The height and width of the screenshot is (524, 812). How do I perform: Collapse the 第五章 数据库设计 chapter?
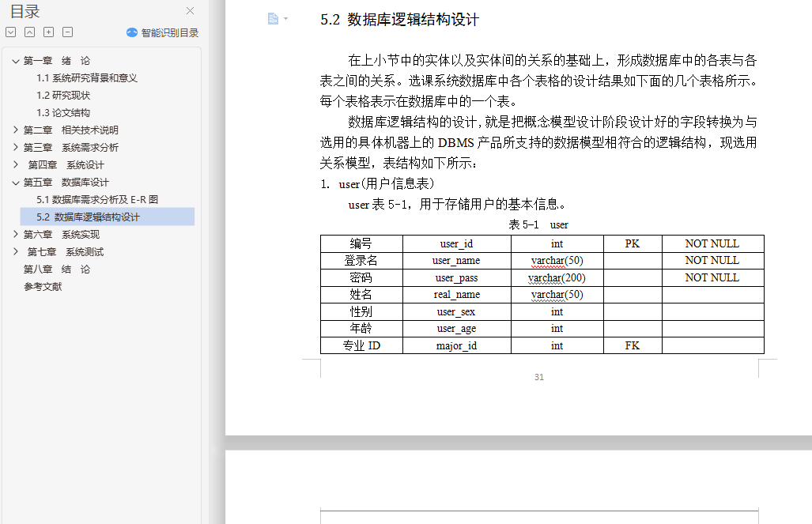coord(16,183)
